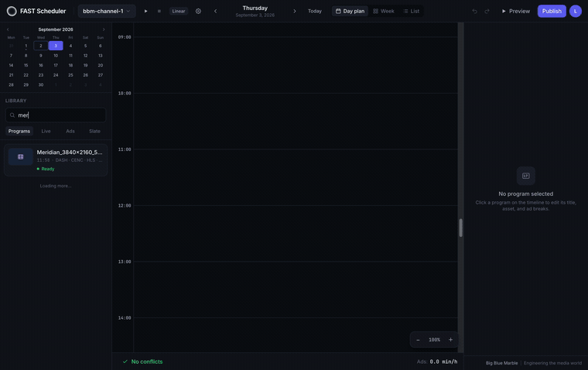Click the Big Blue Marble footer text
588x370 pixels.
tap(501, 363)
